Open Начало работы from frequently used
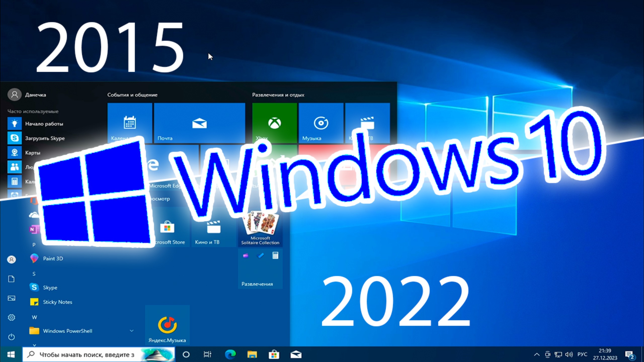Image resolution: width=644 pixels, height=362 pixels. 45,124
